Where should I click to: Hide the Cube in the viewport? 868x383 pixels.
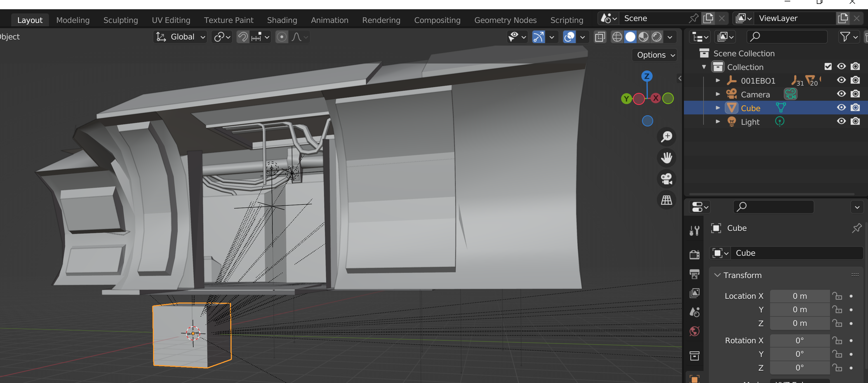pyautogui.click(x=841, y=107)
